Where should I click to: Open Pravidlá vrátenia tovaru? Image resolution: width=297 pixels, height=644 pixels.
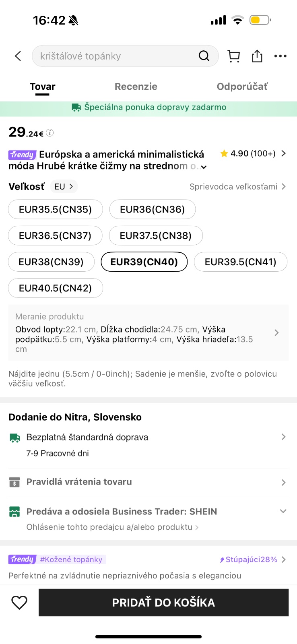[148, 482]
